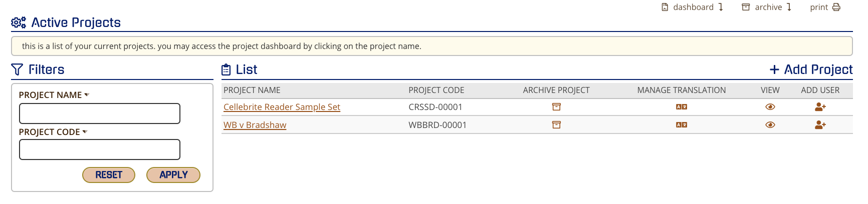Manage translation for Cellebrite Reader Sample Set

coord(681,107)
